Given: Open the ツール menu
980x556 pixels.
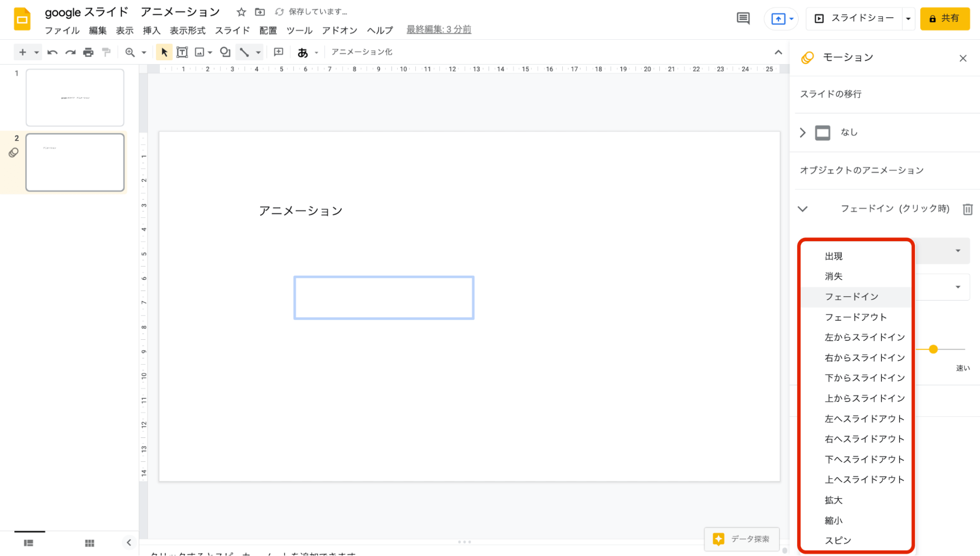Looking at the screenshot, I should (299, 30).
